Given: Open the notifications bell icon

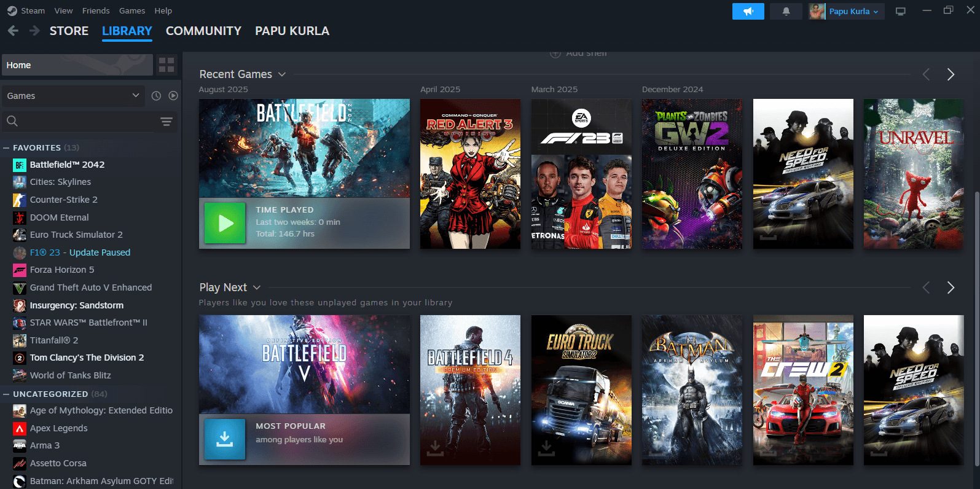Looking at the screenshot, I should click(786, 11).
